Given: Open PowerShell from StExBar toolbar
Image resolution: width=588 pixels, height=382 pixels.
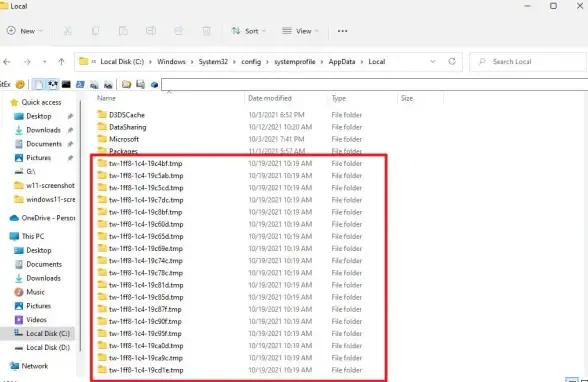Looking at the screenshot, I should pos(80,84).
